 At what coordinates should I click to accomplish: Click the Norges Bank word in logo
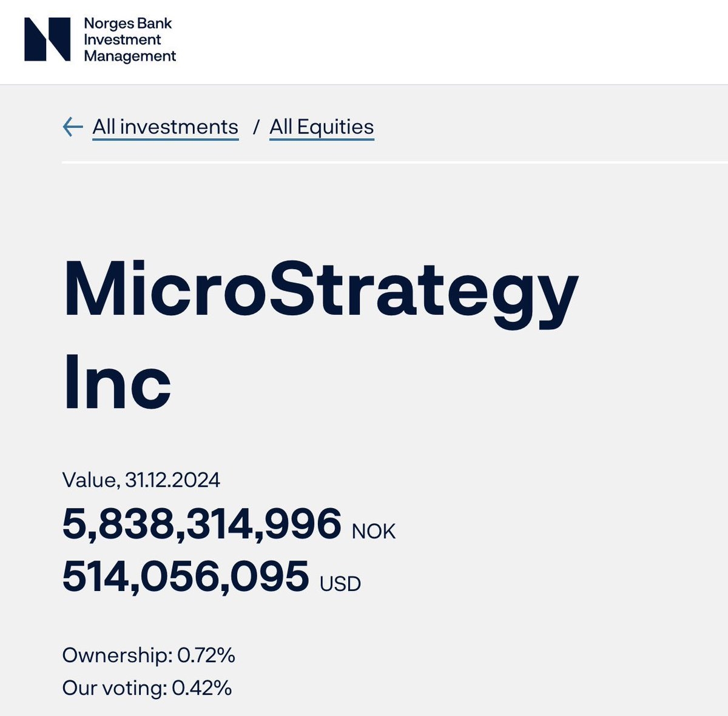tap(128, 24)
